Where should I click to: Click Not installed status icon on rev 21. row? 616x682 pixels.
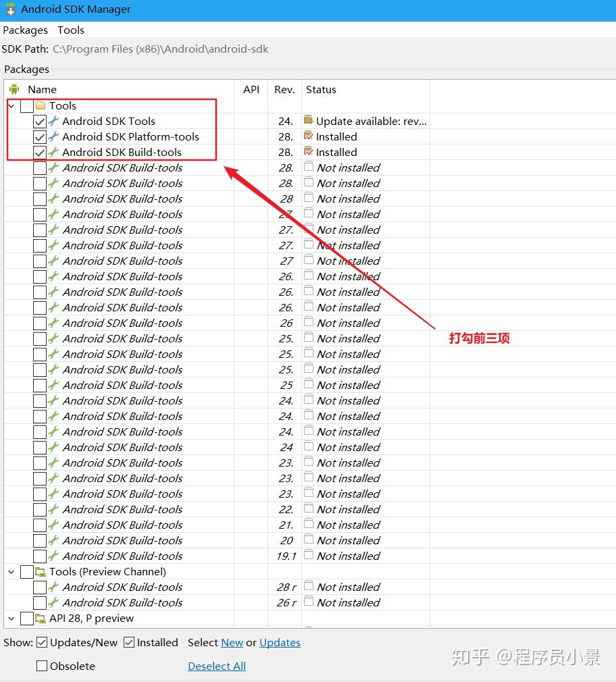[309, 523]
